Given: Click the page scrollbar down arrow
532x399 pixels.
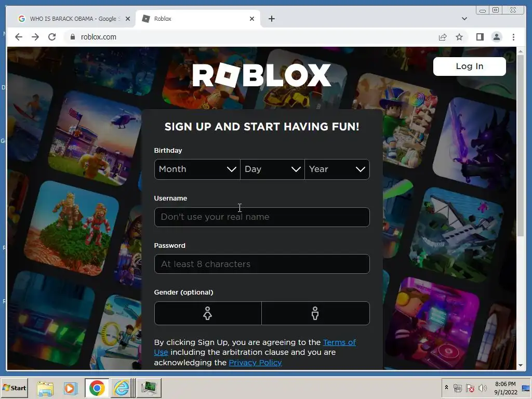Looking at the screenshot, I should 521,365.
